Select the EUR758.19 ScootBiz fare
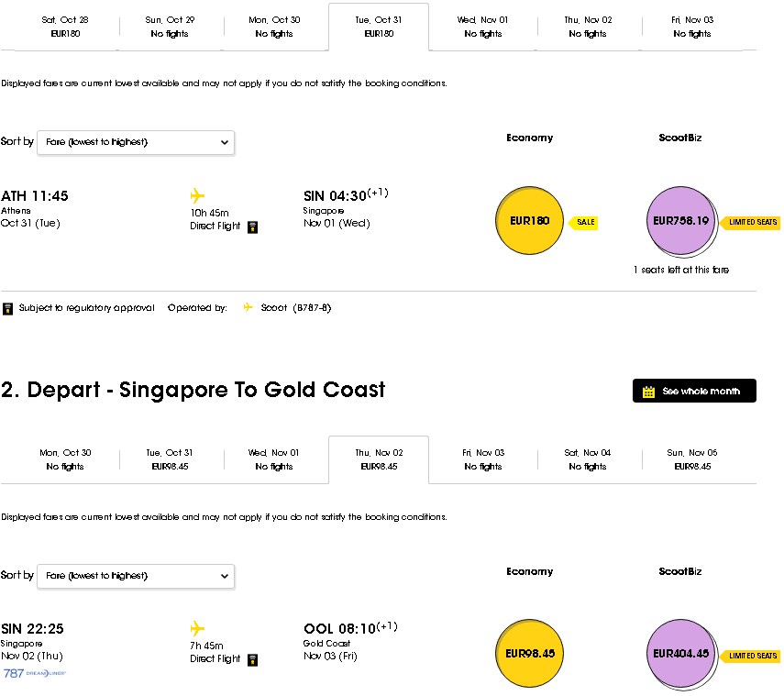 [x=681, y=220]
